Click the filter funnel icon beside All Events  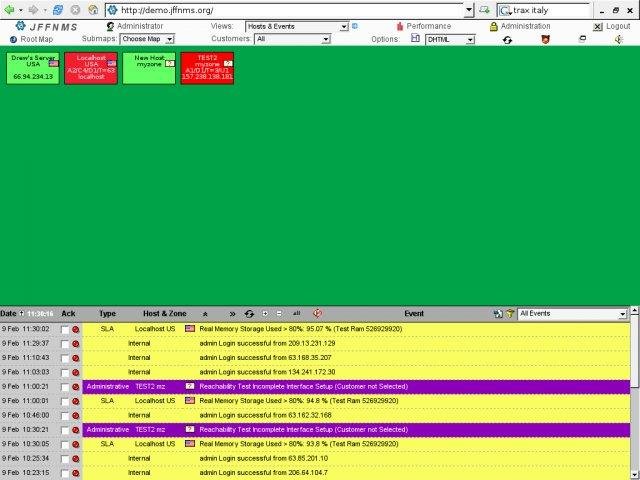pos(510,314)
